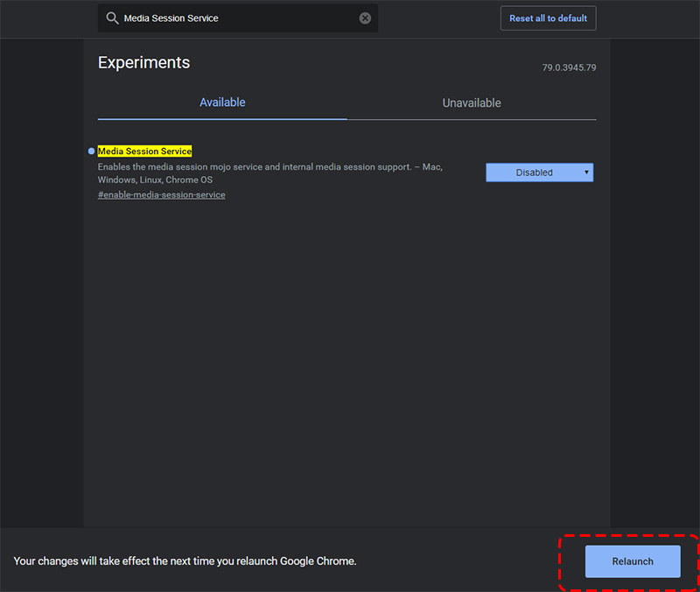Clear the search box with the X icon
Viewport: 700px width, 592px height.
coord(365,18)
